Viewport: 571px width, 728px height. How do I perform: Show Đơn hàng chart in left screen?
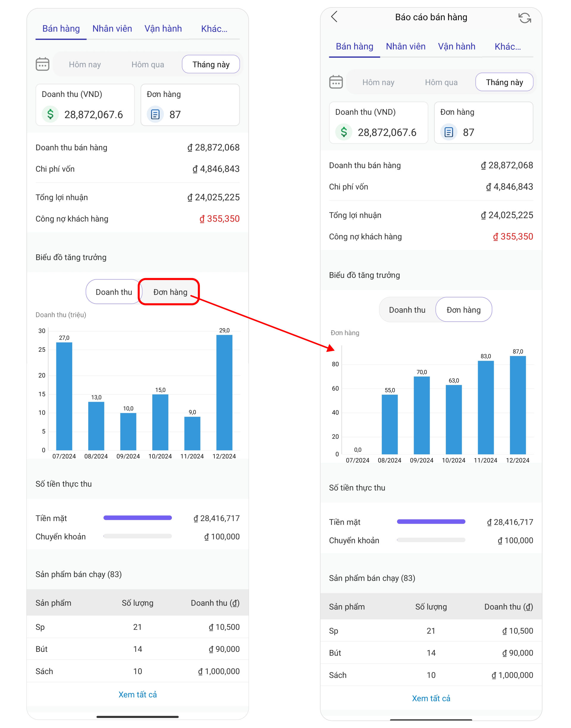[170, 292]
